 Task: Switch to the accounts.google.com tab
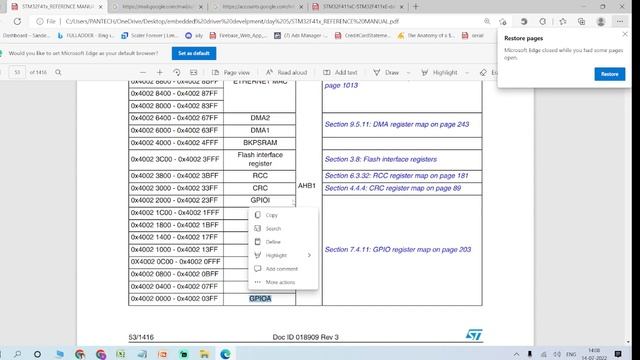[x=257, y=7]
